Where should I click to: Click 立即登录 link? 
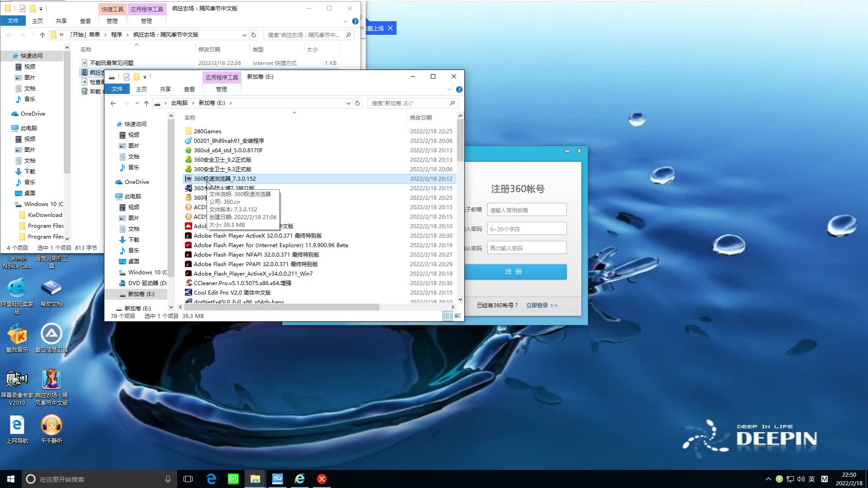pyautogui.click(x=542, y=305)
